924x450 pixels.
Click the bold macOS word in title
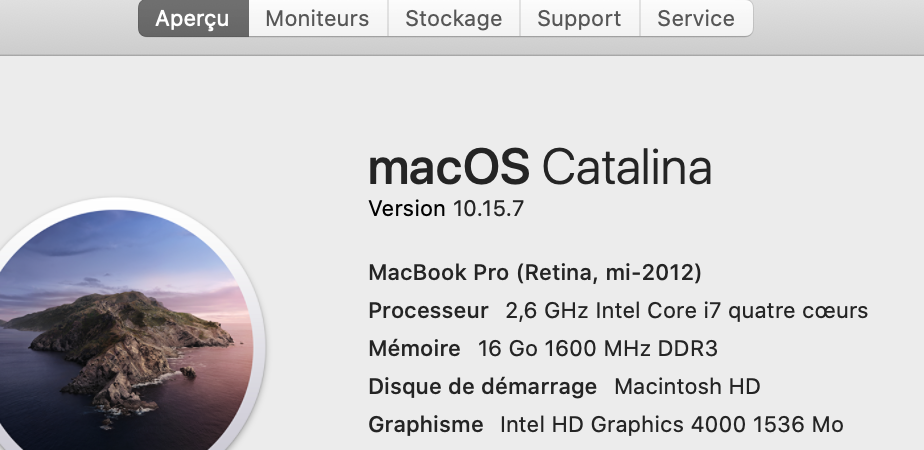click(448, 168)
